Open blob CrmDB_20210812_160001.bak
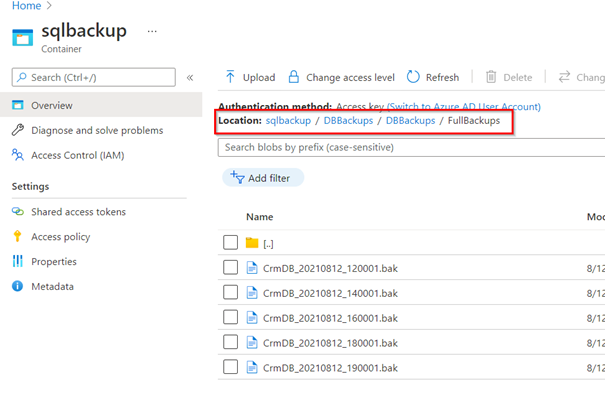This screenshot has height=400, width=605. click(330, 318)
